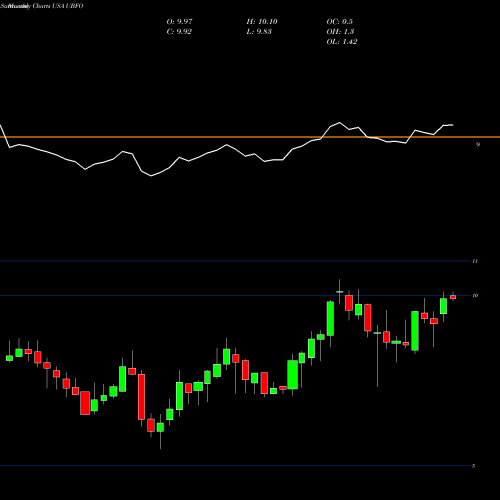This screenshot has width=500, height=500.
Task: Click the price axis label 10
Action: tap(475, 295)
